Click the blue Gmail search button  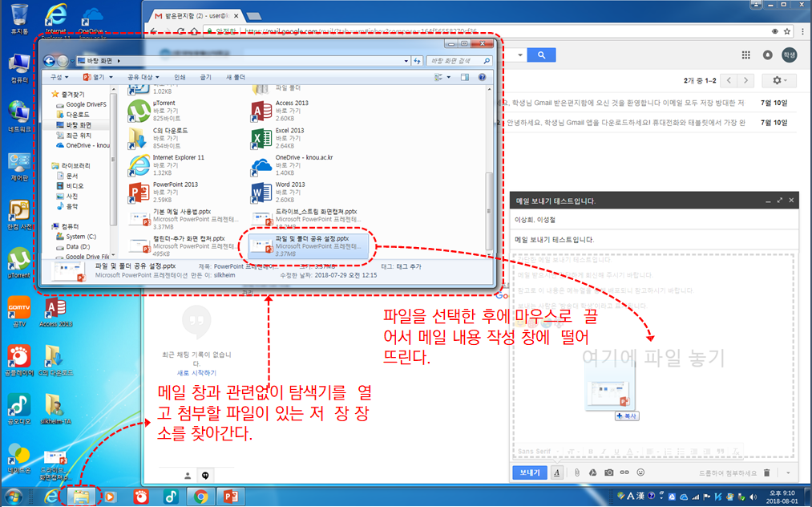coord(541,55)
